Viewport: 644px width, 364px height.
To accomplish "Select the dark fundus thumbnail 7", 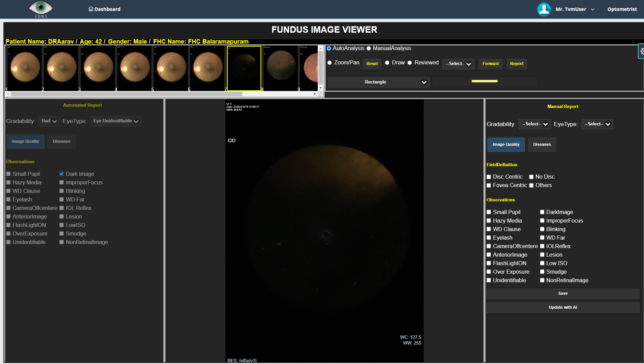I will pyautogui.click(x=244, y=68).
